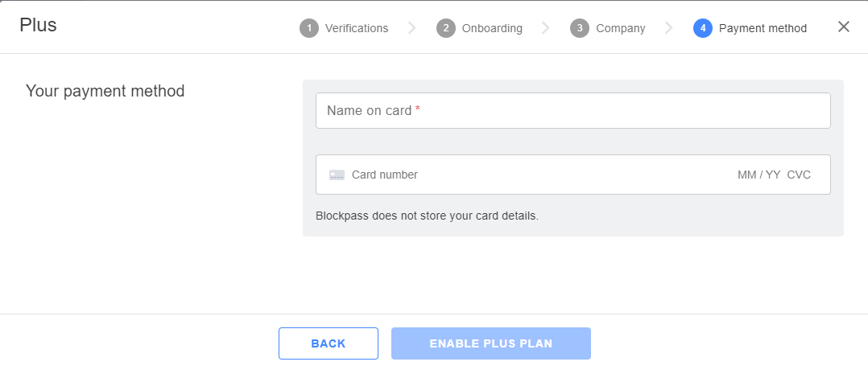Click the BACK button
The image size is (868, 370).
pyautogui.click(x=329, y=343)
